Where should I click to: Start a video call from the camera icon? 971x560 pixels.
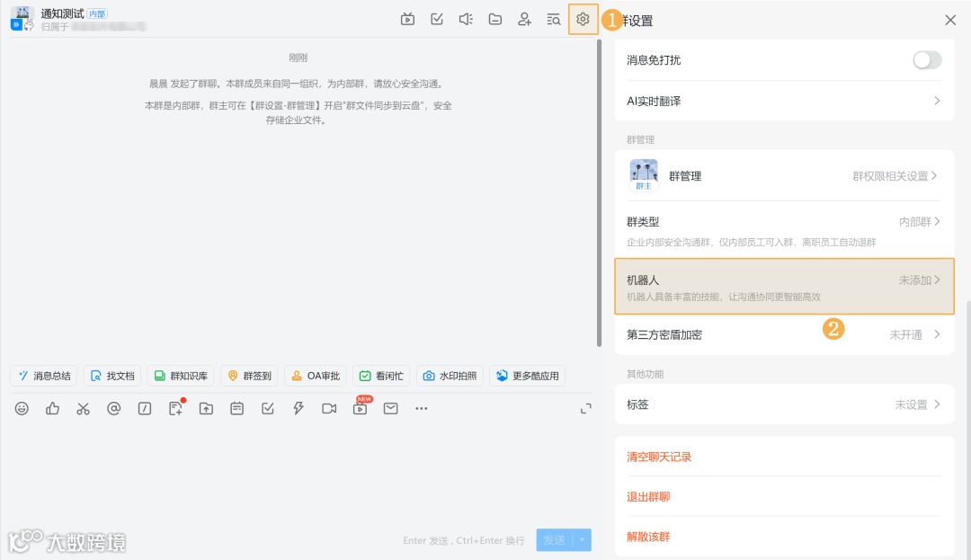[328, 408]
